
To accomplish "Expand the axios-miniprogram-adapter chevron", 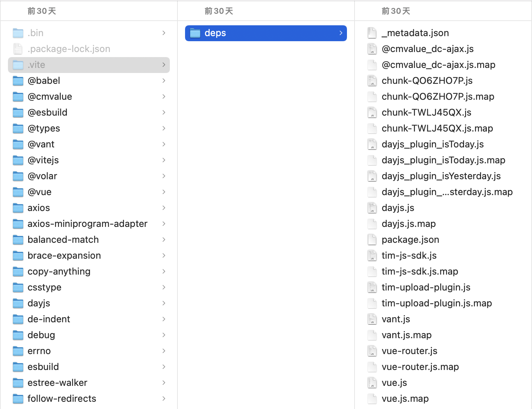I will click(x=164, y=224).
